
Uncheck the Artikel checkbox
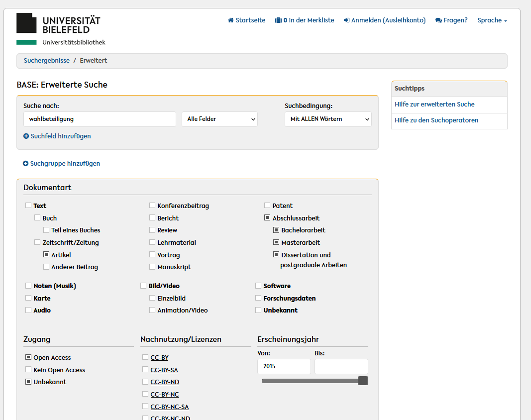pos(46,254)
